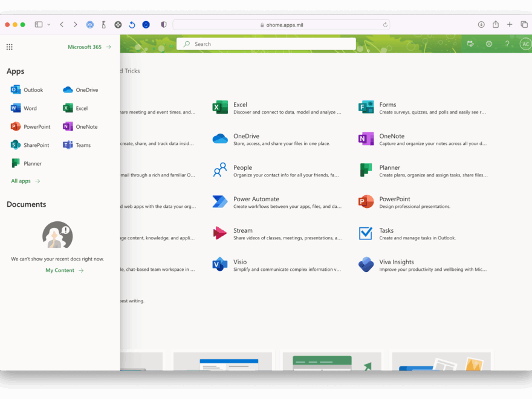Open OneNote in the Apps panel

[x=80, y=126]
